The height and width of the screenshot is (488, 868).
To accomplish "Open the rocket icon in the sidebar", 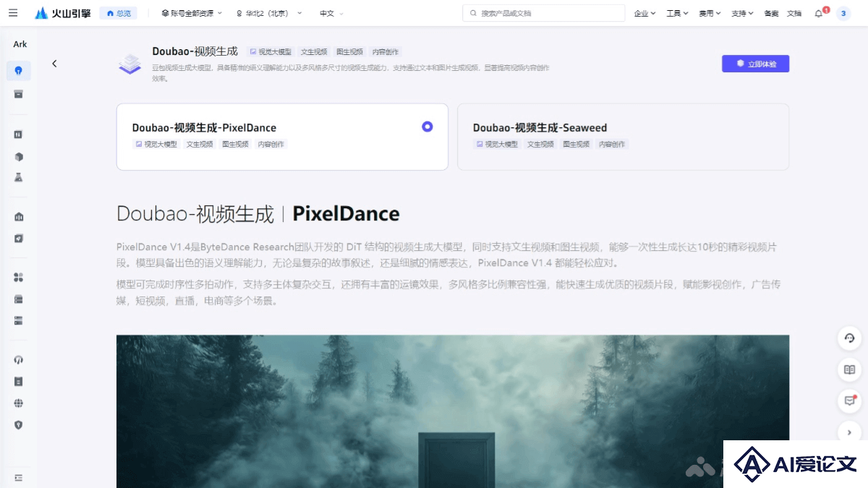I will pyautogui.click(x=19, y=238).
